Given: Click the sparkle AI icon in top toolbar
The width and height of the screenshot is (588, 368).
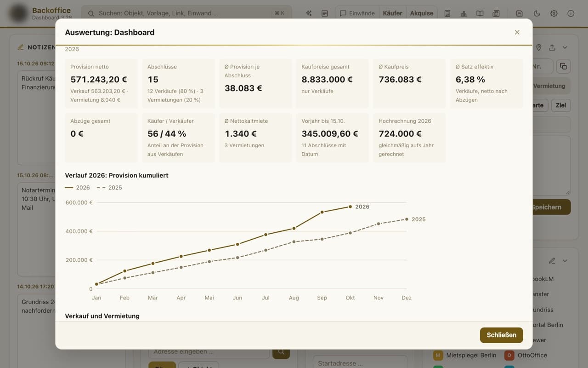Looking at the screenshot, I should coord(309,13).
